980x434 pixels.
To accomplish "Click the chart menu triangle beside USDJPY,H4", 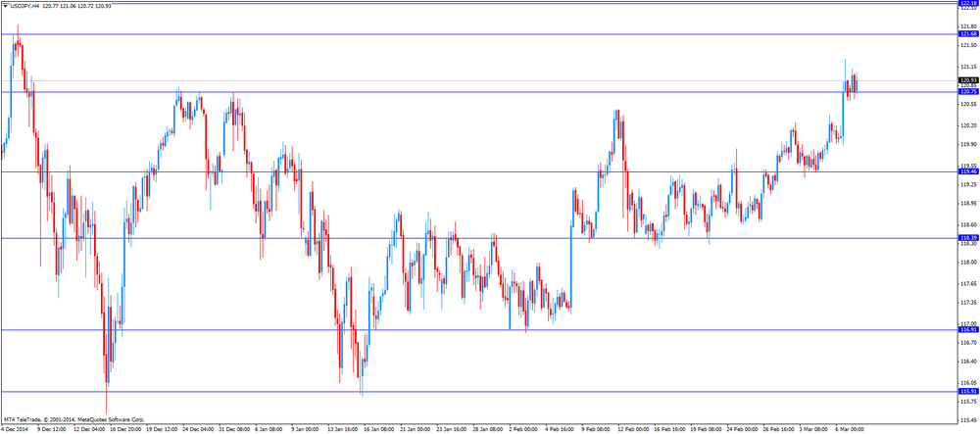I will coord(6,5).
